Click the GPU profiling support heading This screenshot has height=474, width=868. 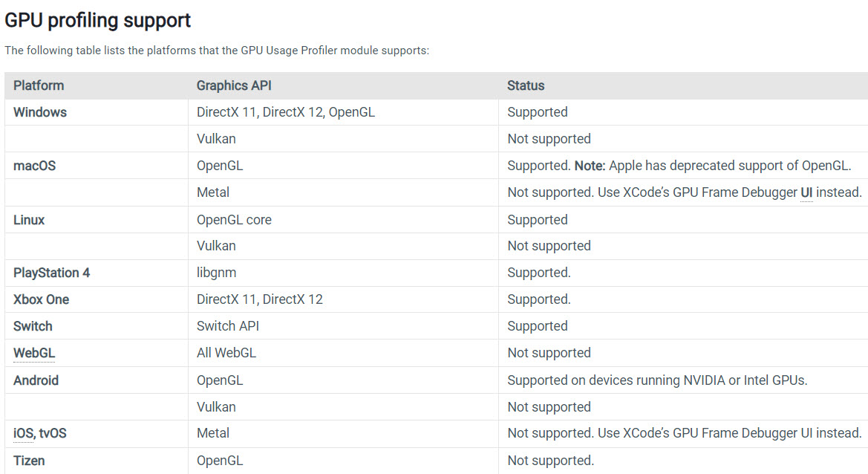(x=97, y=21)
